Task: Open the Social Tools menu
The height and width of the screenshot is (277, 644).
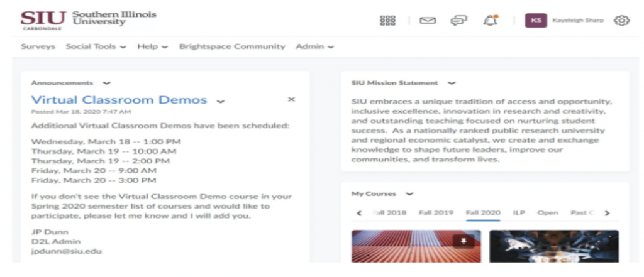Action: pyautogui.click(x=96, y=46)
